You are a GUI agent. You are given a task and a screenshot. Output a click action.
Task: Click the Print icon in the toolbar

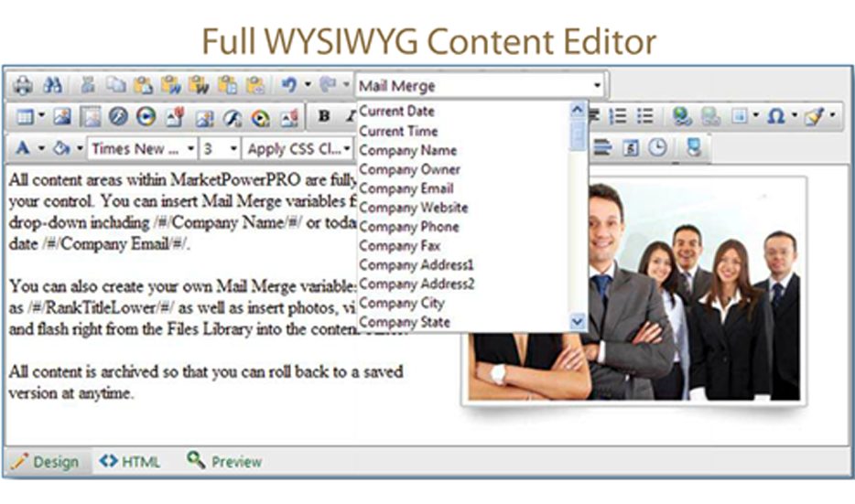click(x=23, y=85)
